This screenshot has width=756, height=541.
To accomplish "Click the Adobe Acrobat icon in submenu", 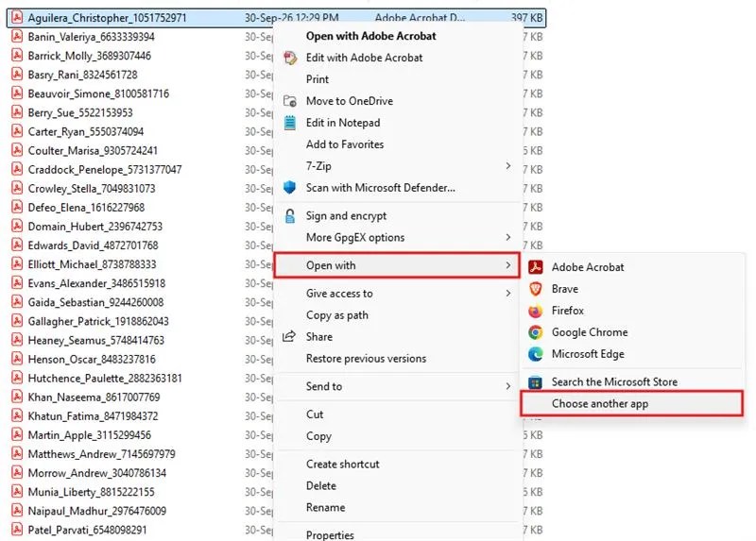I will tap(535, 267).
